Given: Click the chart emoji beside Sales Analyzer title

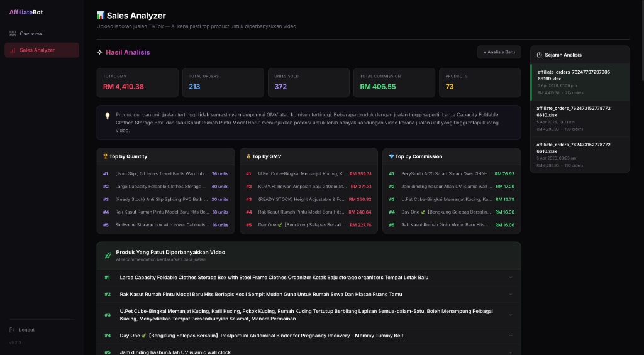Looking at the screenshot, I should click(x=101, y=16).
